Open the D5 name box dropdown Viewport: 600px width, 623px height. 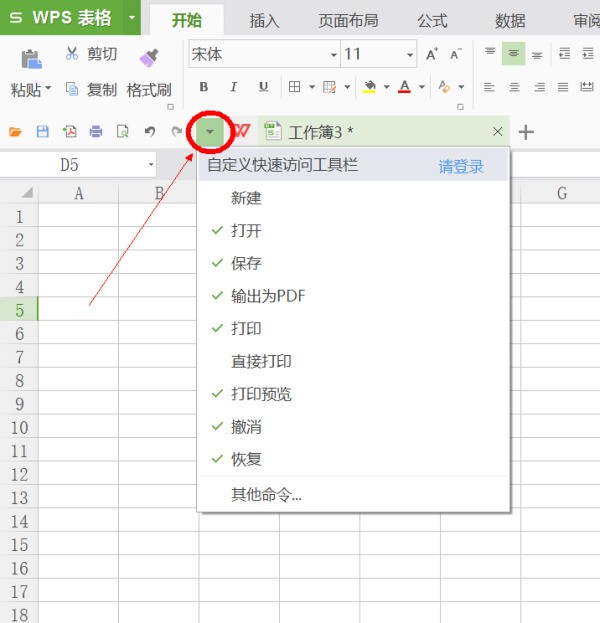tap(151, 164)
